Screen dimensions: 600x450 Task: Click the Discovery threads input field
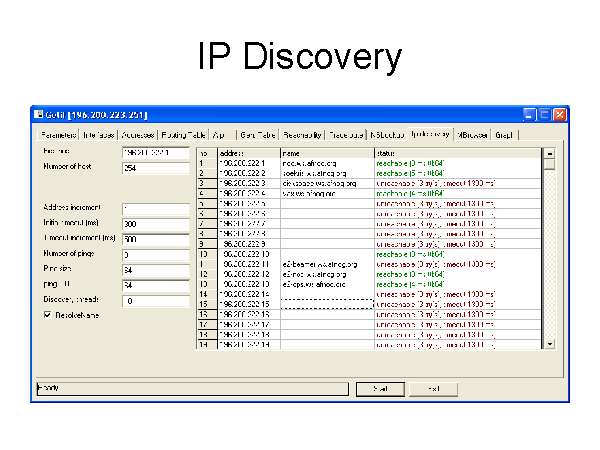(x=155, y=300)
